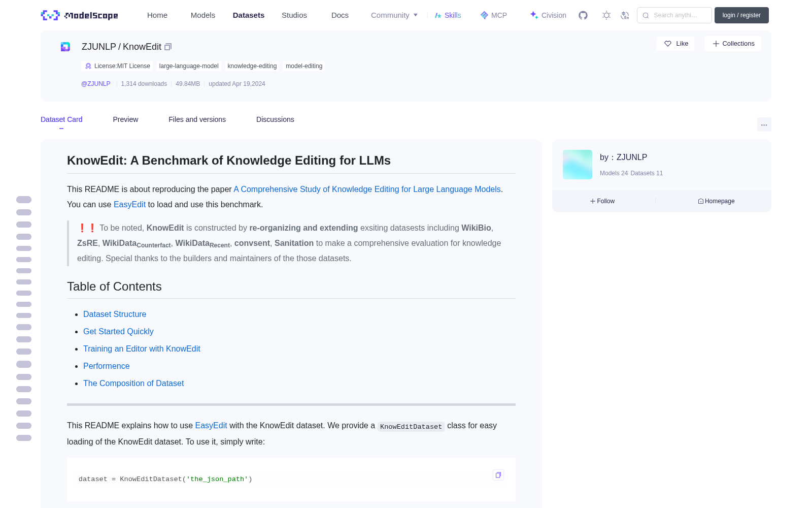Open the Datasets menu item
Viewport: 812px width, 508px height.
tap(249, 15)
